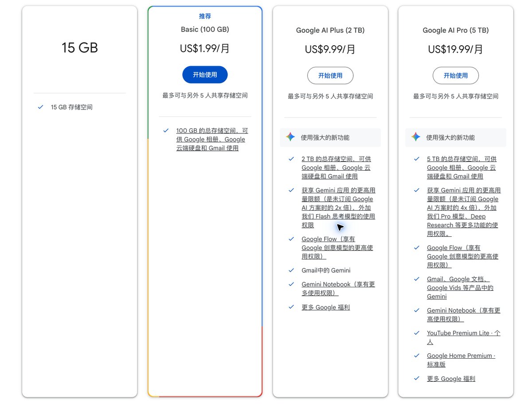This screenshot has width=532, height=407.
Task: Open 更多 Google 福利 in AI Pro card
Action: 451,379
